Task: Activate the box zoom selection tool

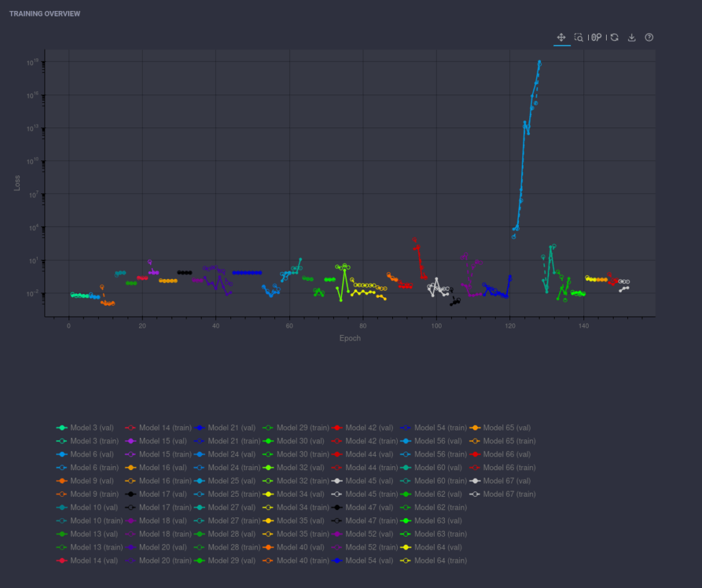Action: coord(580,38)
